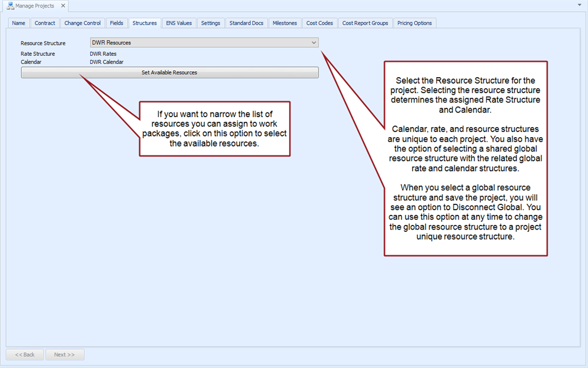Screen dimensions: 588x368
Task: Activate the Manage Projects tab title
Action: [x=34, y=6]
